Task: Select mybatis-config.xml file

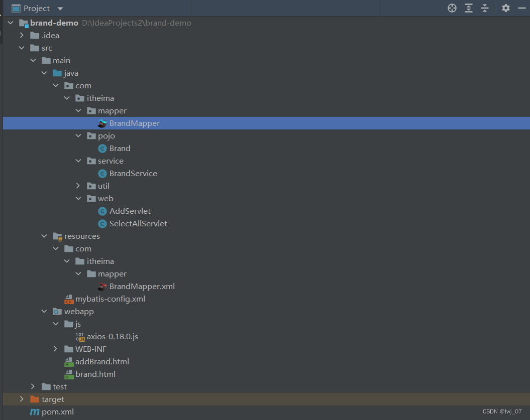Action: pos(110,299)
